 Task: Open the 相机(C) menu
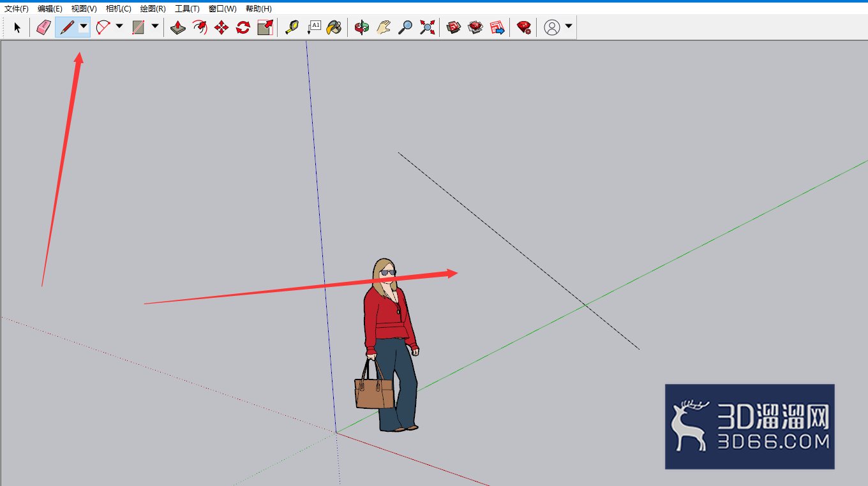119,9
